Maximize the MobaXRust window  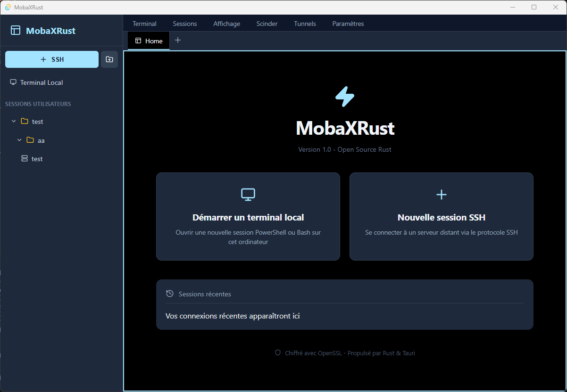pyautogui.click(x=534, y=7)
